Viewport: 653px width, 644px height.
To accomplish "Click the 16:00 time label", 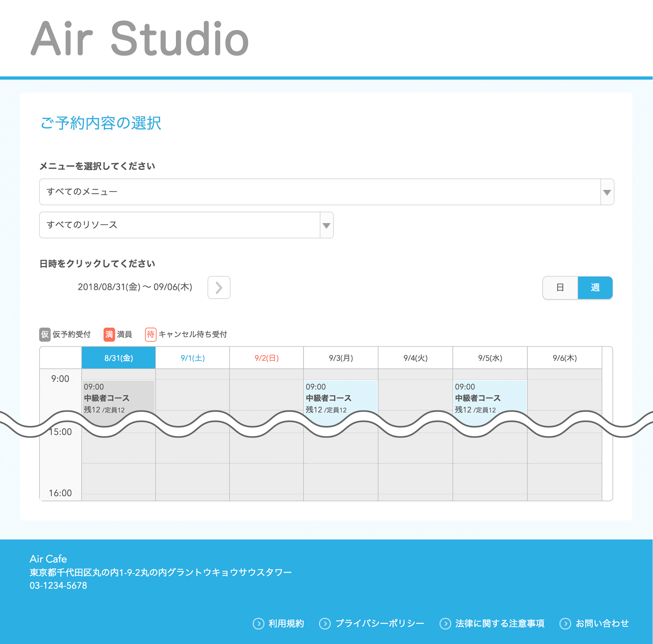I will pyautogui.click(x=60, y=493).
